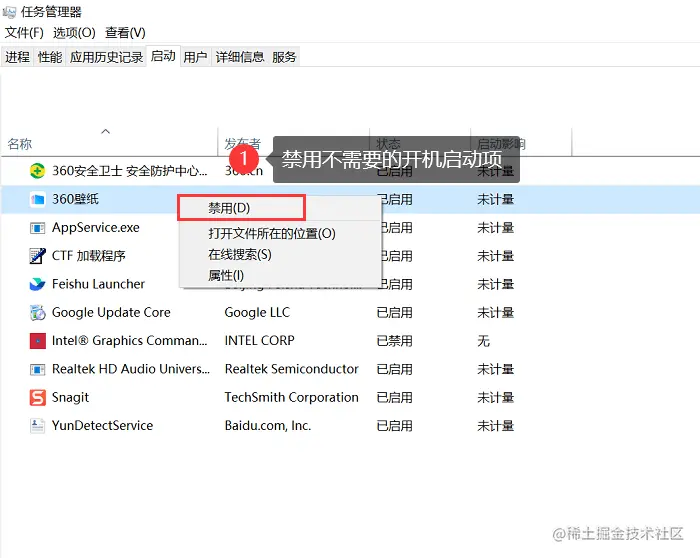
Task: Sort by the 发布者 column header
Action: tap(242, 143)
